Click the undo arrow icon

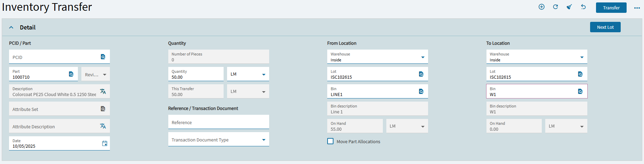[583, 7]
